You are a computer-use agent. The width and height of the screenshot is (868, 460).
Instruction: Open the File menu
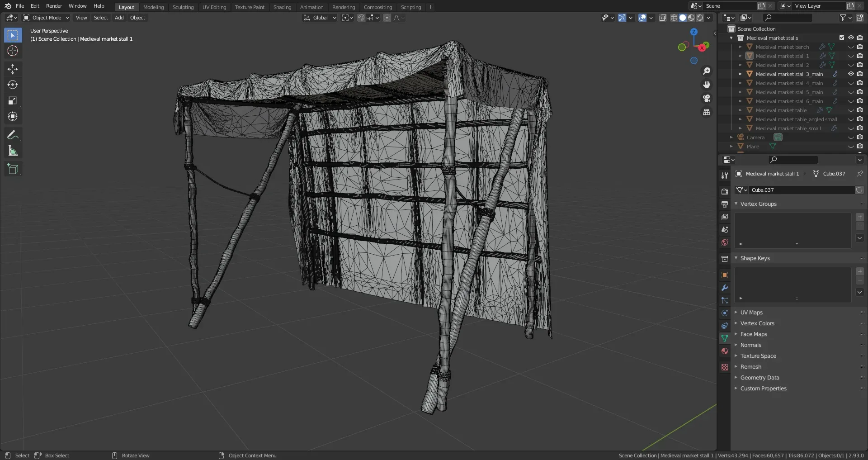click(x=20, y=6)
